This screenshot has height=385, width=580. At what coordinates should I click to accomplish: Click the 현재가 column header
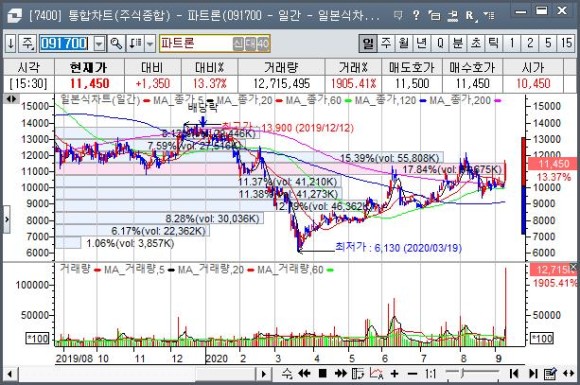[89, 67]
